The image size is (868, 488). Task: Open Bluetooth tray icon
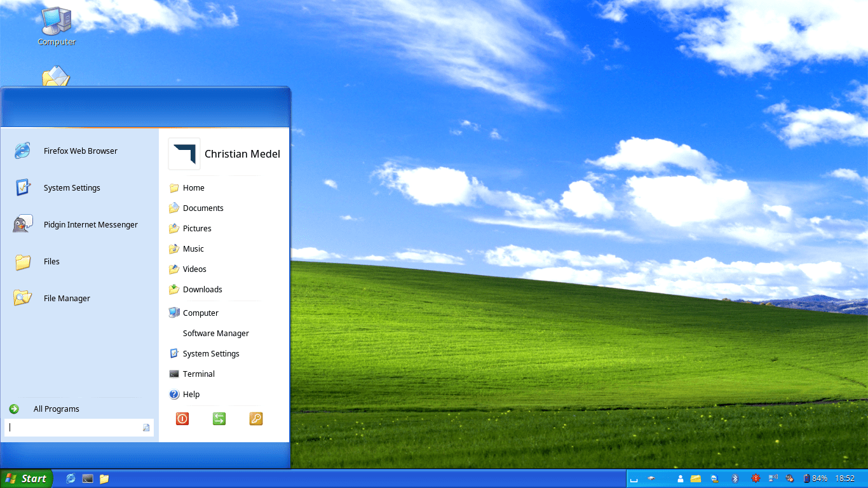point(735,478)
